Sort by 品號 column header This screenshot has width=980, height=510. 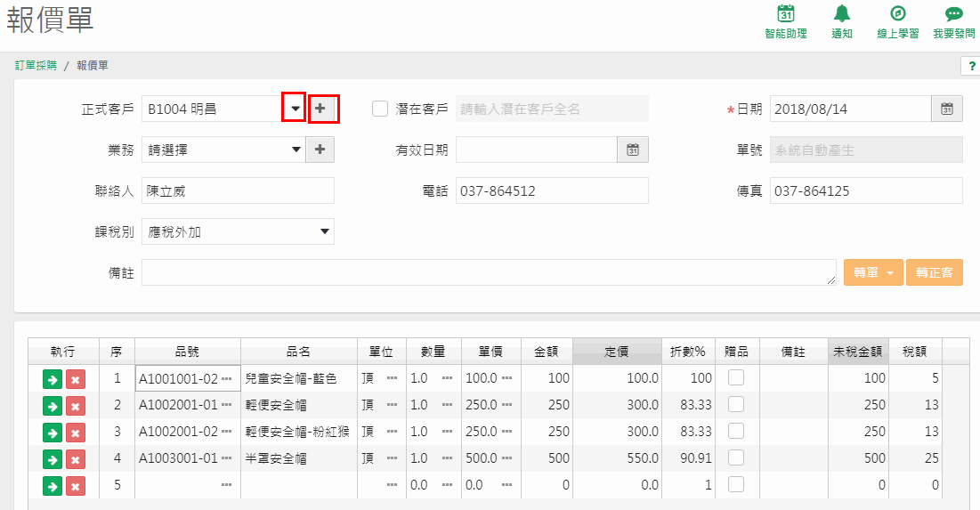[x=188, y=352]
